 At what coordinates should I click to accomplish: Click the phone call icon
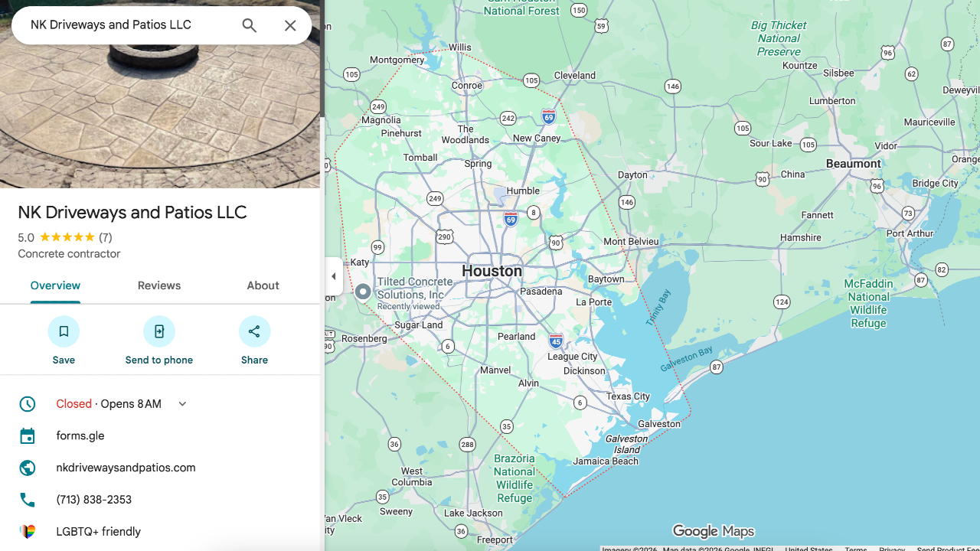(28, 500)
